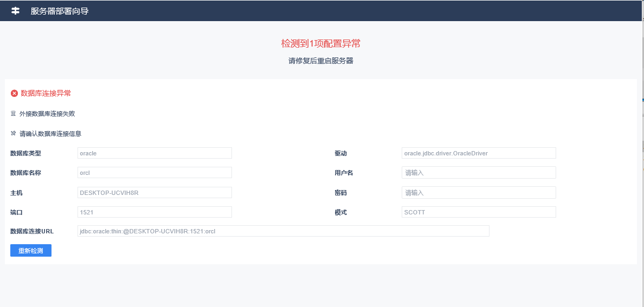The image size is (644, 307).
Task: Click the 模式 label
Action: click(341, 212)
